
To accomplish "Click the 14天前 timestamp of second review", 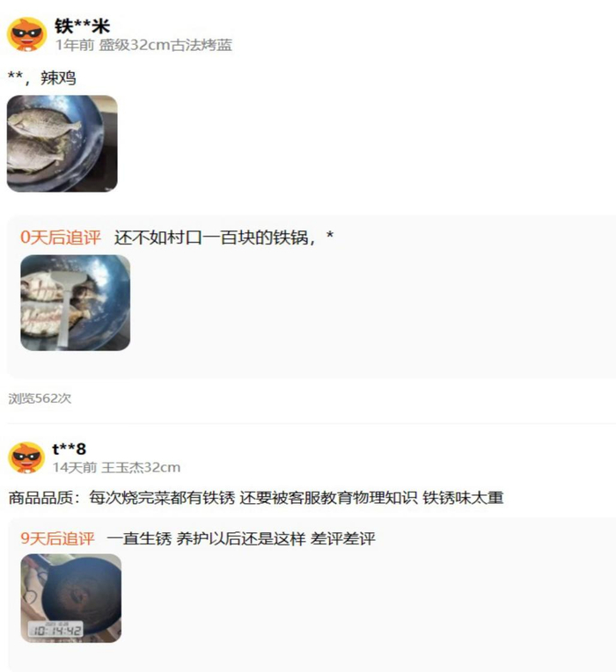I will [75, 467].
